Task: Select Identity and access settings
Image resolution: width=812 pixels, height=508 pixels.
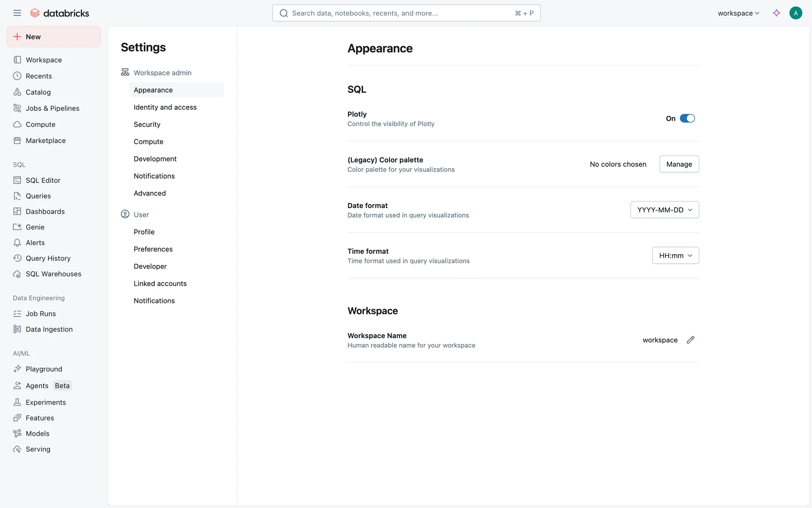Action: coord(165,108)
